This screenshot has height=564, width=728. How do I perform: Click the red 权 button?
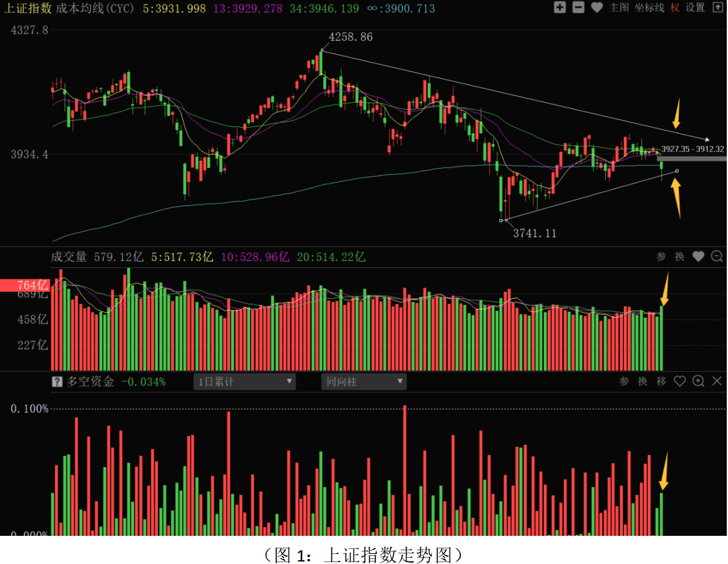(x=675, y=8)
